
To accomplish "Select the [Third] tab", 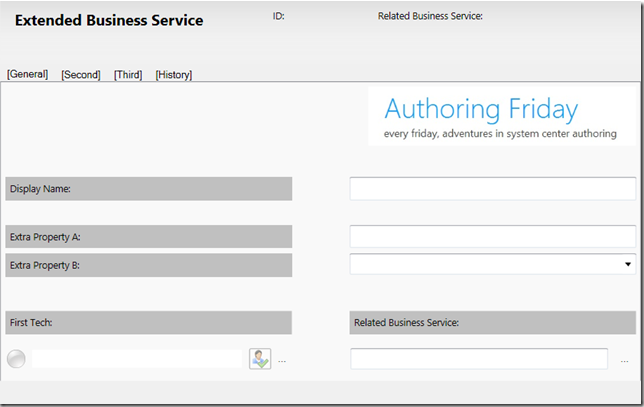I will [x=128, y=75].
